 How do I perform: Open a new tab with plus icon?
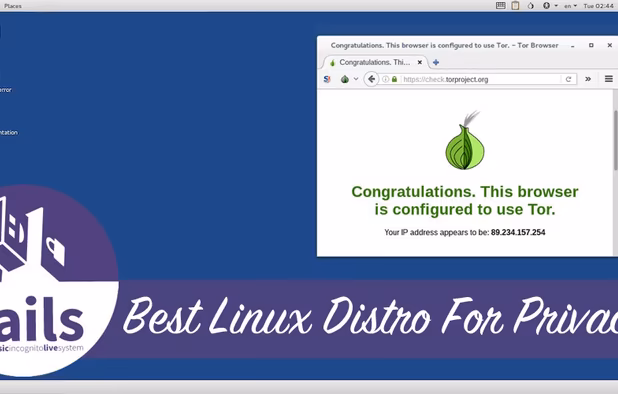[436, 62]
